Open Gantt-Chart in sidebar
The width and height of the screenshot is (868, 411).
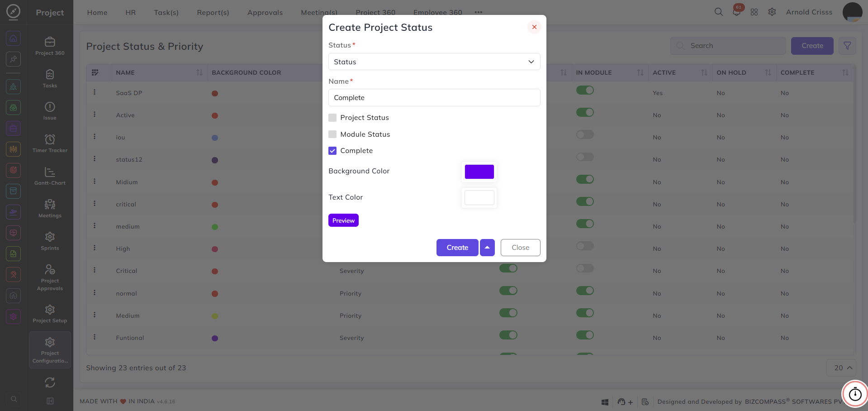50,176
